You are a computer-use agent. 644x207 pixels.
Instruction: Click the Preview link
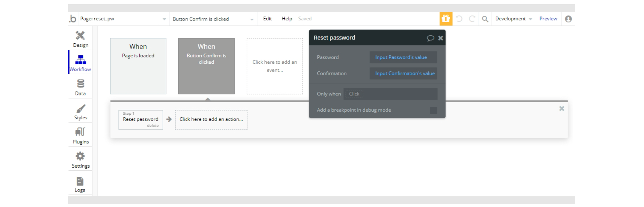548,19
